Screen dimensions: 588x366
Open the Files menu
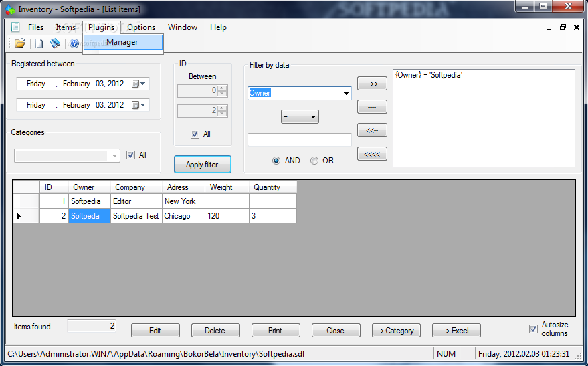[x=35, y=27]
